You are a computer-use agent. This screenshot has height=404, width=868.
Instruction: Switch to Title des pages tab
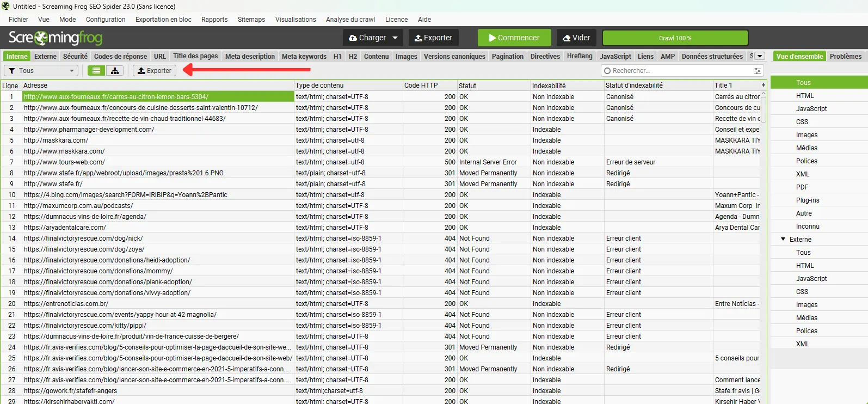click(195, 56)
